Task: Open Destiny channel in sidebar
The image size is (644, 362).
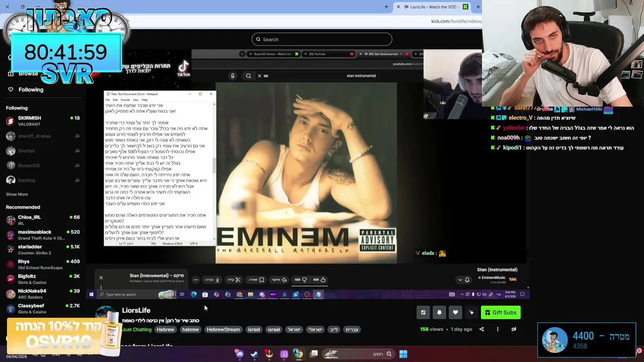Action: [x=43, y=180]
